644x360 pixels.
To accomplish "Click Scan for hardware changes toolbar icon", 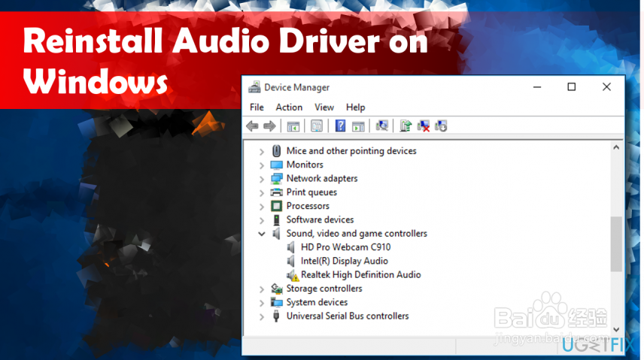I will coord(381,126).
